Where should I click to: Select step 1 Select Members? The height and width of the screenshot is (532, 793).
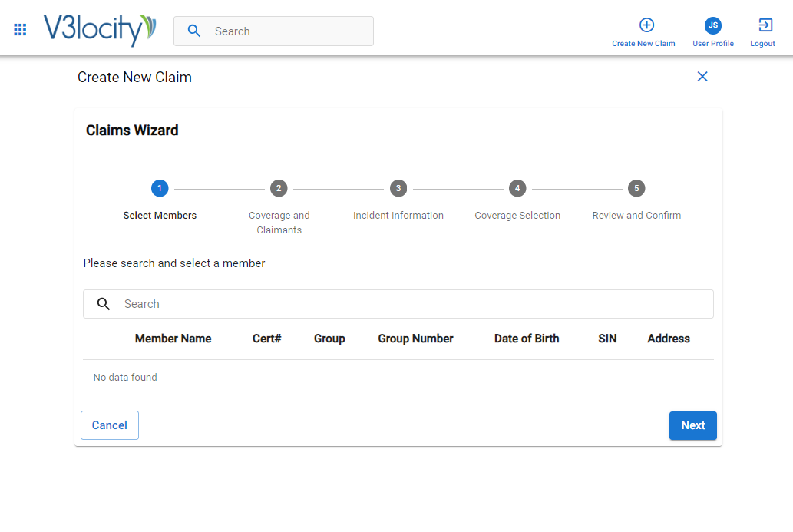160,189
